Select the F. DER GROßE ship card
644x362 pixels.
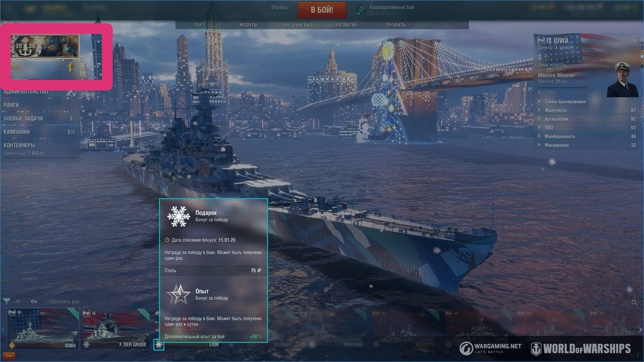(116, 329)
